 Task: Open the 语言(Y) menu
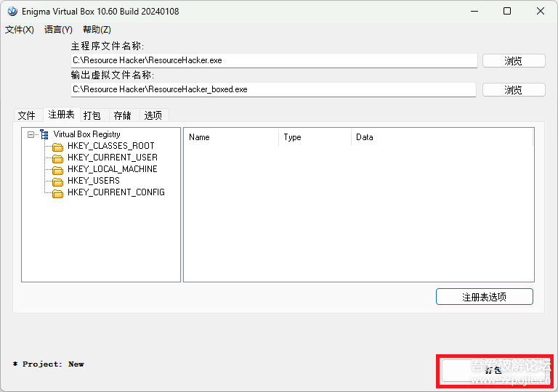(x=58, y=30)
